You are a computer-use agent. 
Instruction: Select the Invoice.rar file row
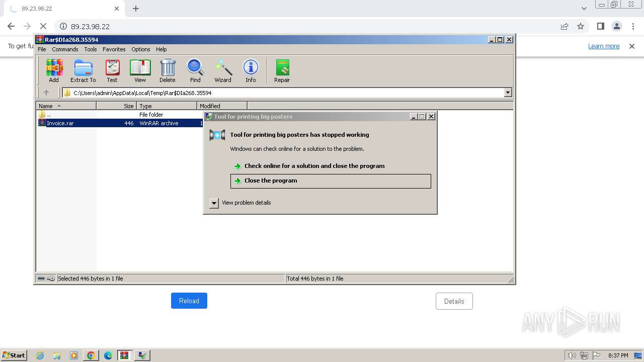pyautogui.click(x=120, y=123)
